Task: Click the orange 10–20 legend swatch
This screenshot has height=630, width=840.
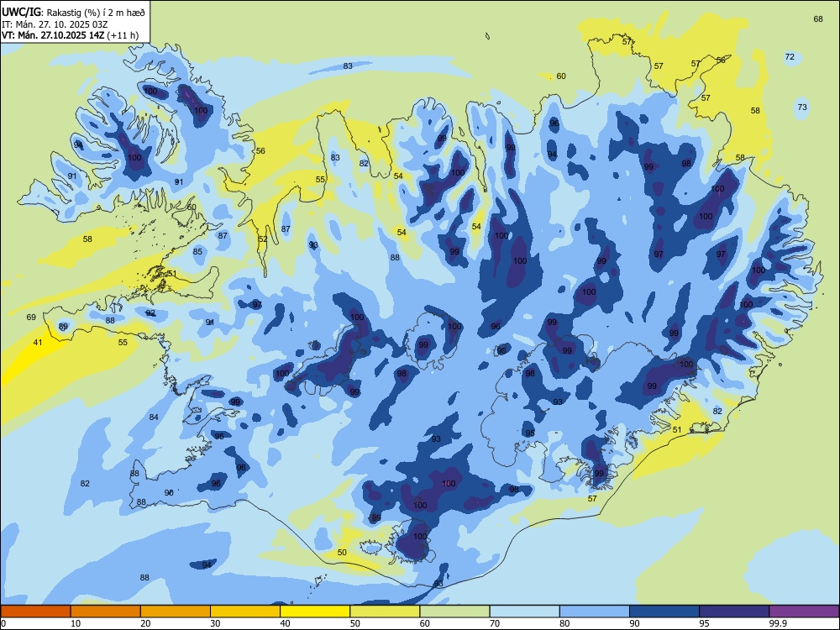Action: tap(106, 612)
